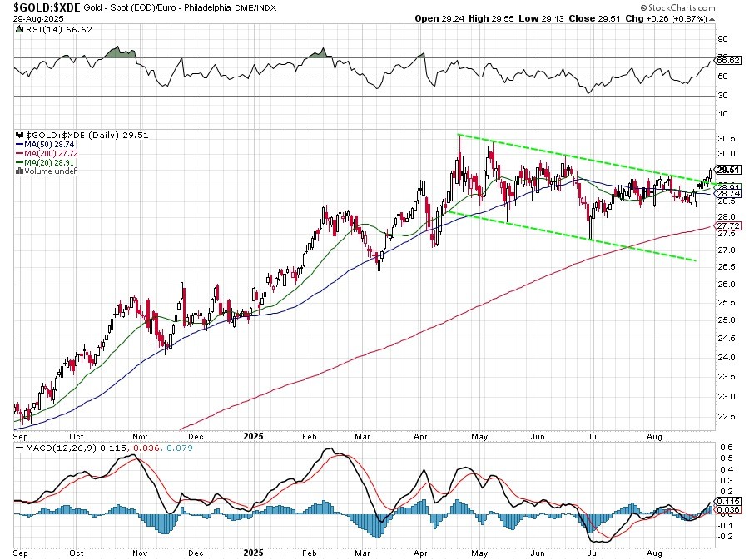Click the copyright symbol before StockCharts.com

click(643, 7)
